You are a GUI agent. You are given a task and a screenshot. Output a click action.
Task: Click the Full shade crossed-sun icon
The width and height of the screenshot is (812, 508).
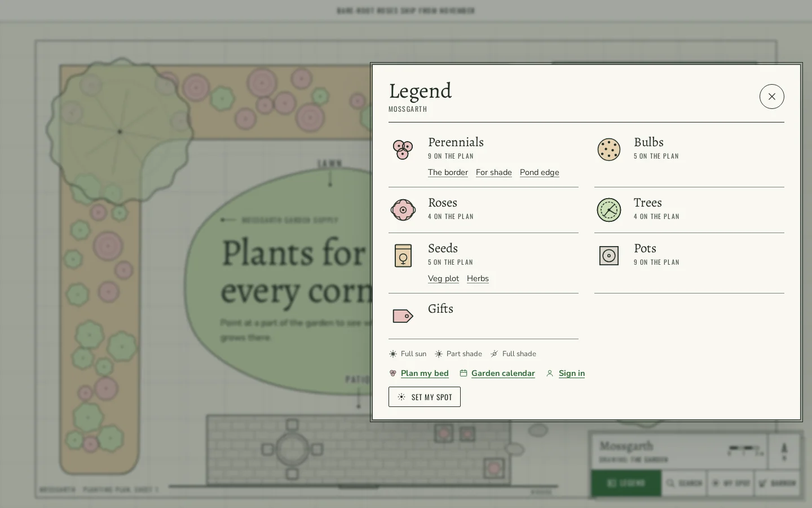494,354
